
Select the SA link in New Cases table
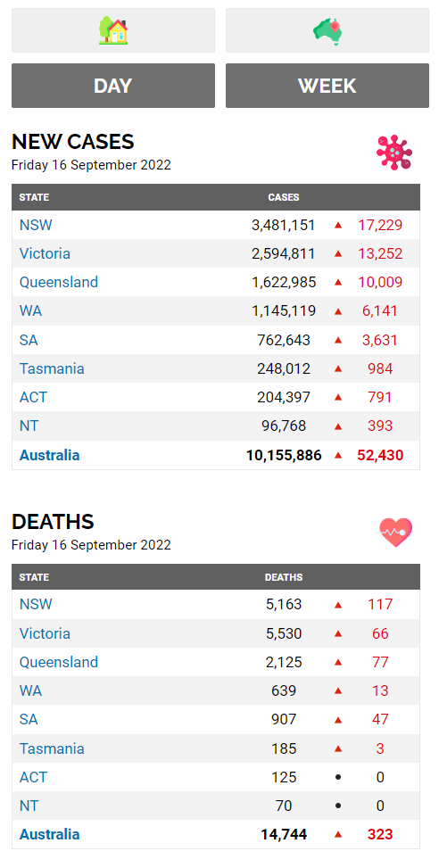tap(29, 340)
